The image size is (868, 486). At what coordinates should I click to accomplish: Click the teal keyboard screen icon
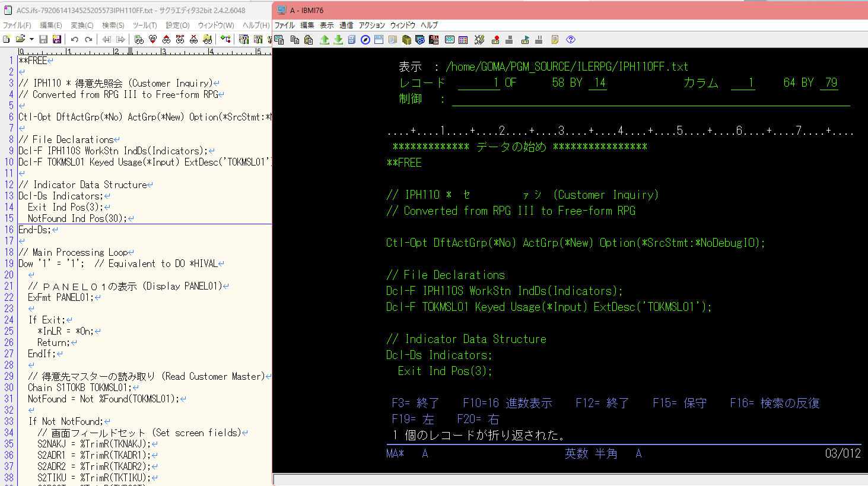pyautogui.click(x=450, y=40)
